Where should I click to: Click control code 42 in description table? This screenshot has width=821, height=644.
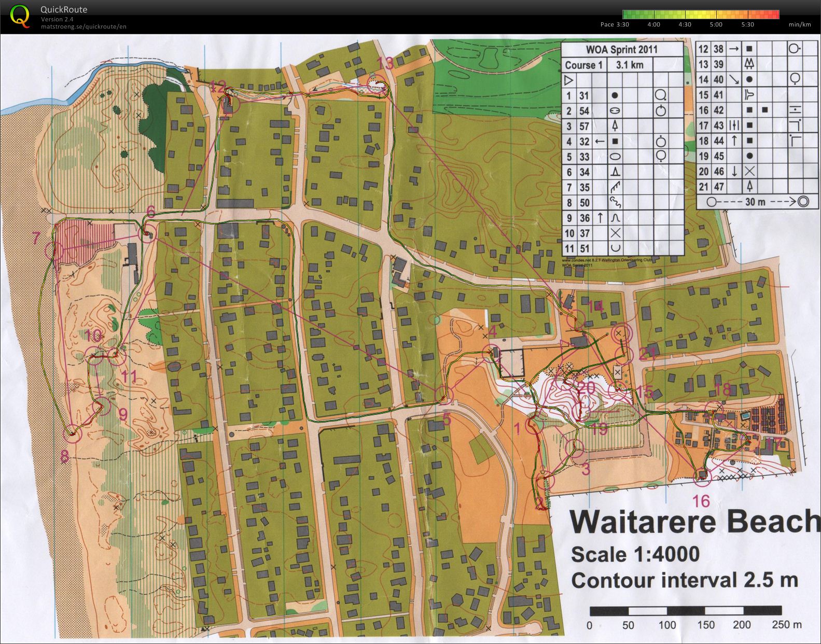tap(718, 110)
